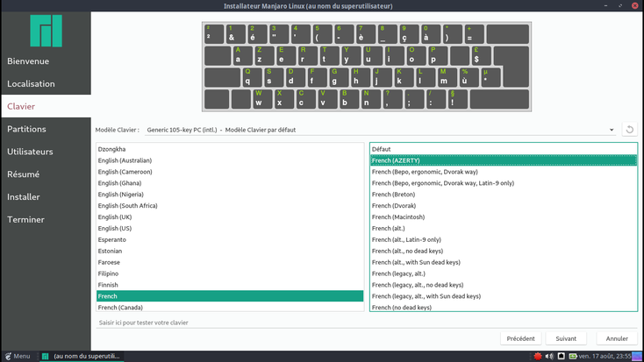The height and width of the screenshot is (362, 644).
Task: Click the volume speaker tray icon
Action: tap(549, 356)
